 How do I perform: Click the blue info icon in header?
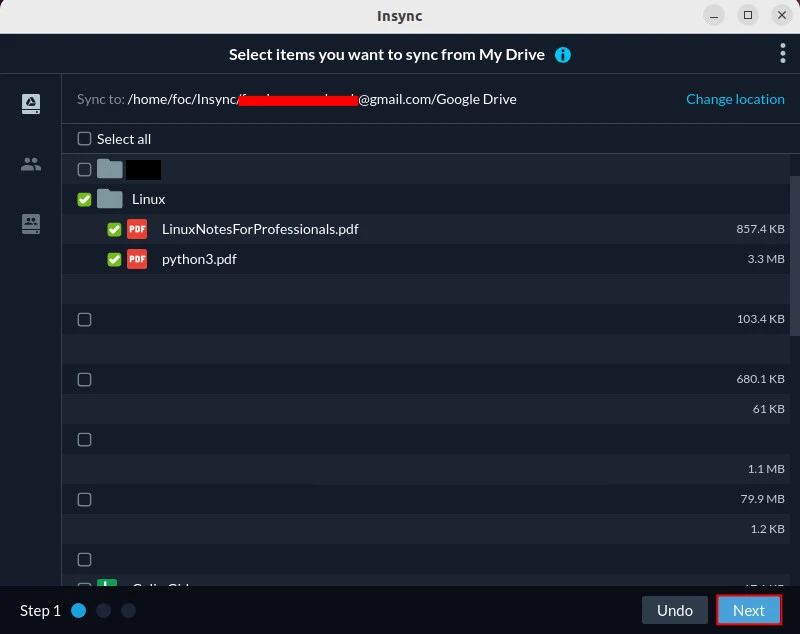coord(563,55)
